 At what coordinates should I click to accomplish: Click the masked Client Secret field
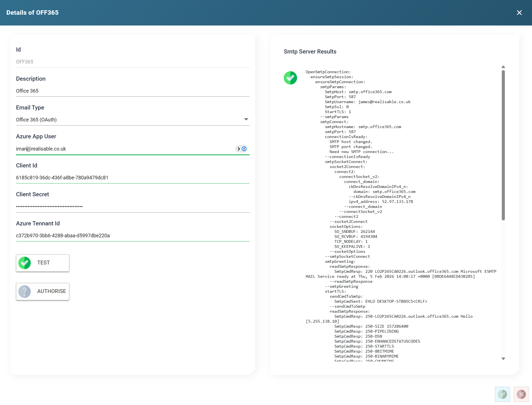point(133,207)
